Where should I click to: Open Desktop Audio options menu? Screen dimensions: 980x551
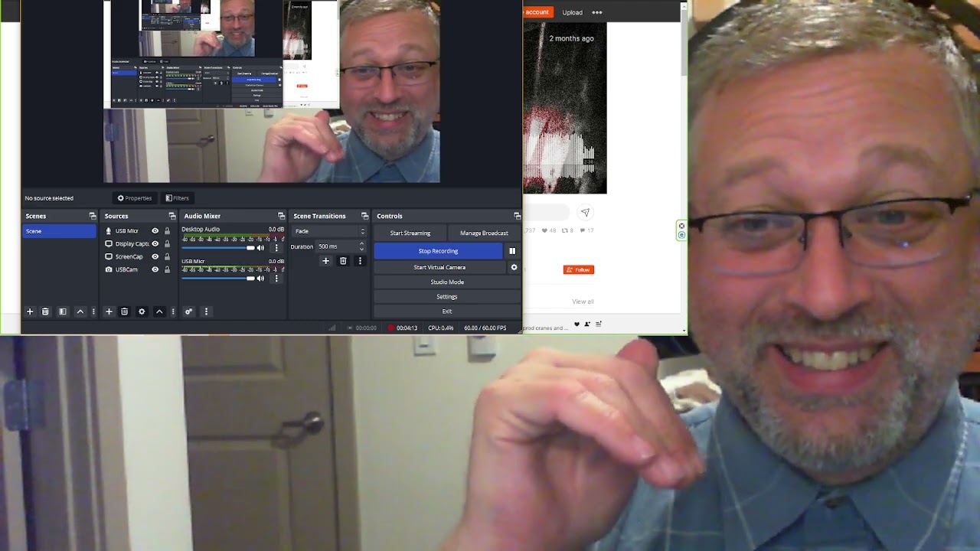276,248
